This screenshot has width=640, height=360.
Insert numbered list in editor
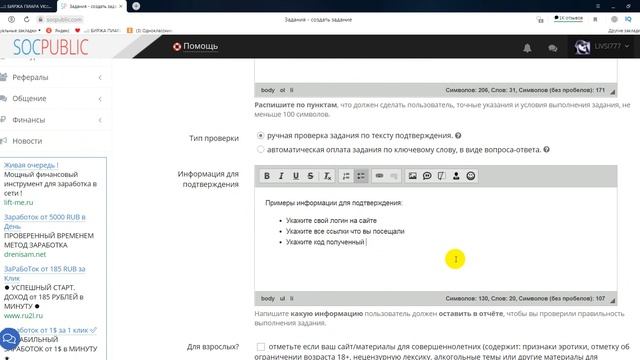pos(346,176)
